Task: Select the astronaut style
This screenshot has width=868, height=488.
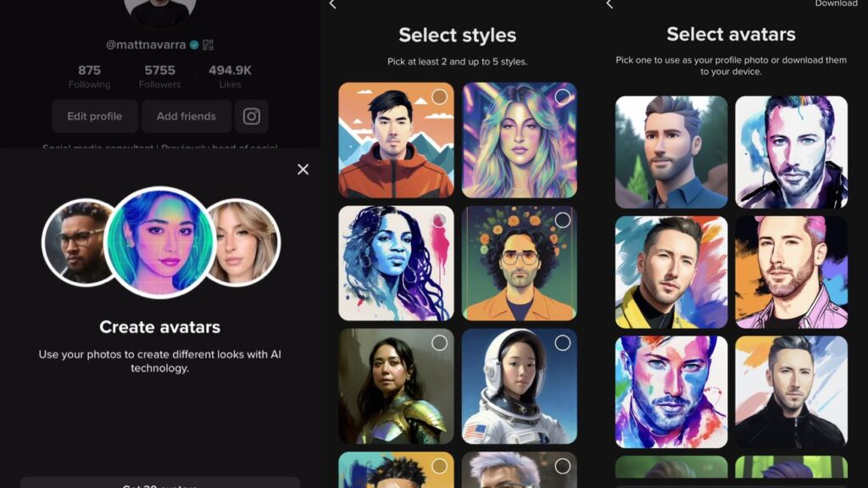Action: [x=520, y=386]
